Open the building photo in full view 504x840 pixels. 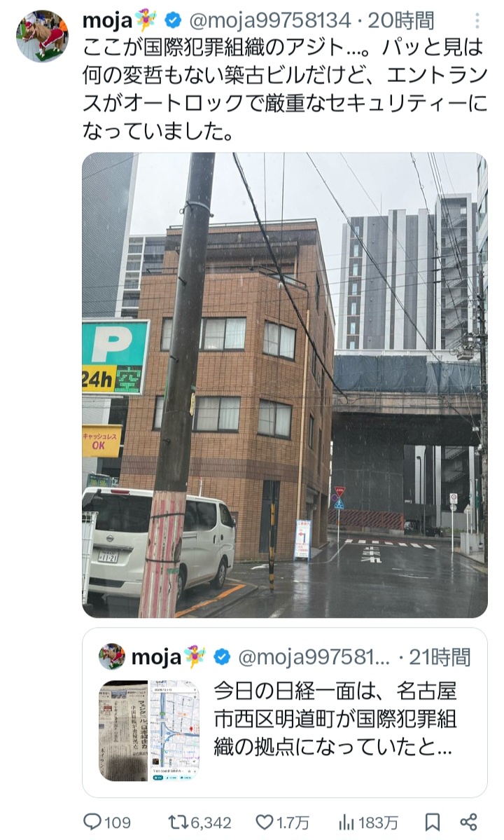coord(285,385)
